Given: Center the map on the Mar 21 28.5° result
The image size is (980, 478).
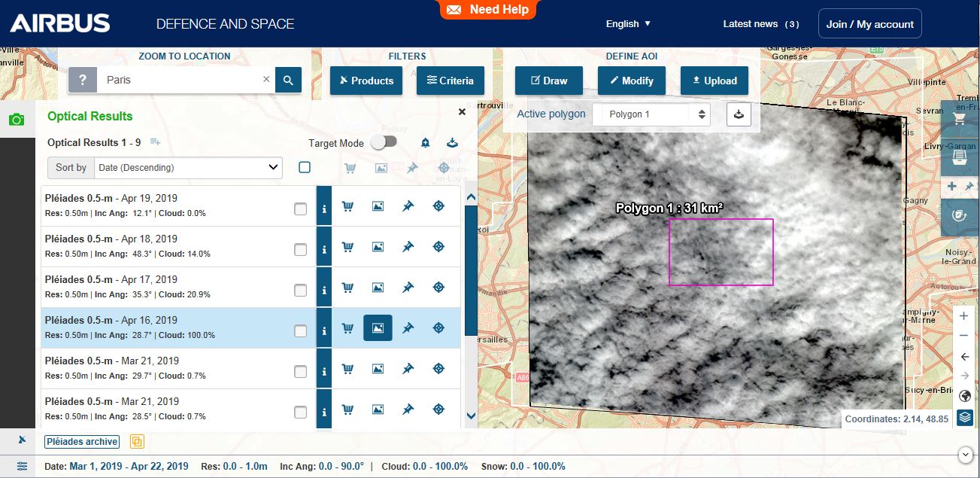Looking at the screenshot, I should (438, 409).
